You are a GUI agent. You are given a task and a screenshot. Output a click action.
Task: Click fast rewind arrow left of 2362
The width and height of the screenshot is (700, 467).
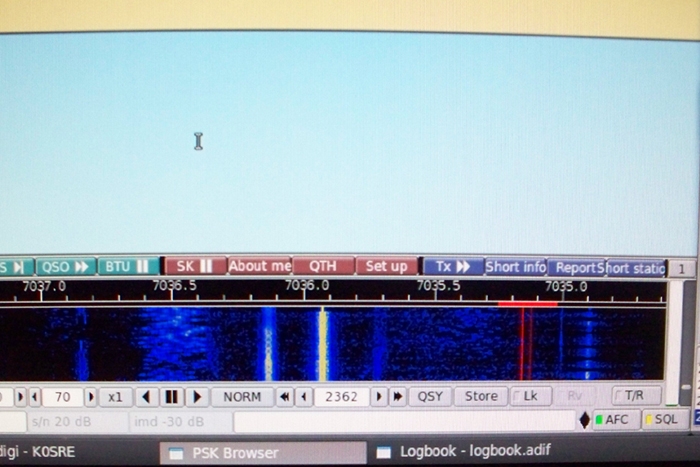pyautogui.click(x=285, y=397)
